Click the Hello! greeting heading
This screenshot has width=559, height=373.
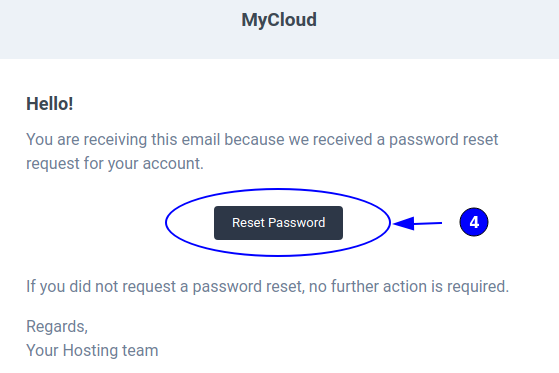pyautogui.click(x=50, y=104)
